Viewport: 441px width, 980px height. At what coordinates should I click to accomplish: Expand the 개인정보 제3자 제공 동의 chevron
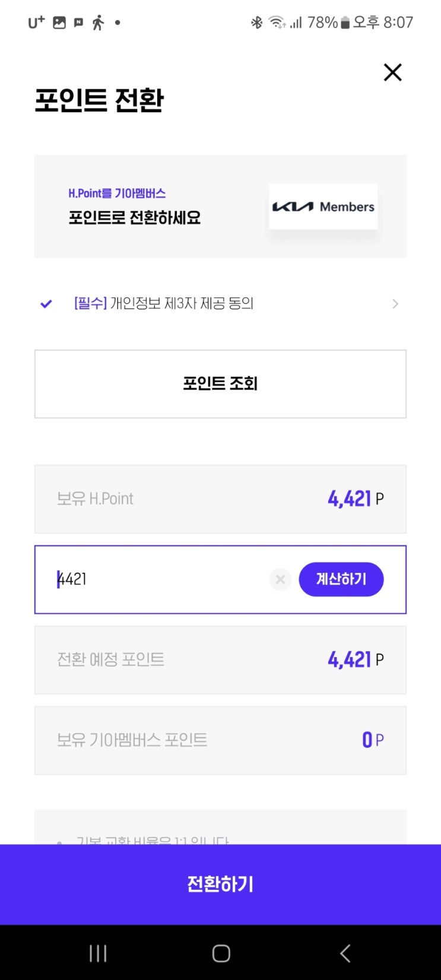pyautogui.click(x=395, y=304)
